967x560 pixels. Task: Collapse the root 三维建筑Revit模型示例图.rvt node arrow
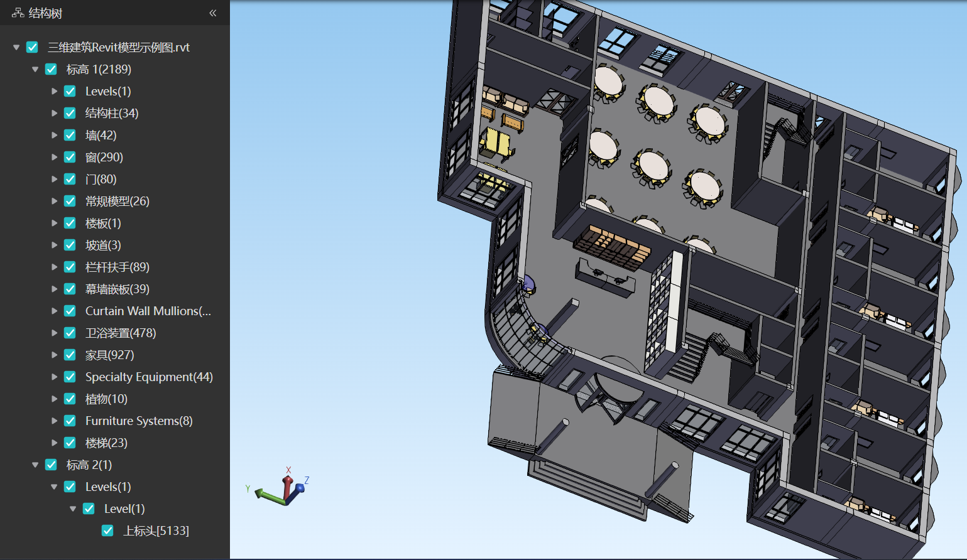(16, 47)
